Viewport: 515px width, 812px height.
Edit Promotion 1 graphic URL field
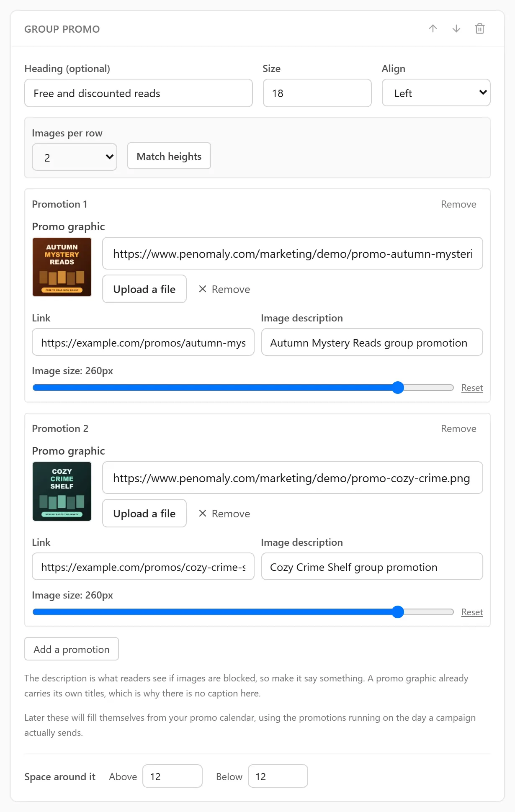click(293, 254)
